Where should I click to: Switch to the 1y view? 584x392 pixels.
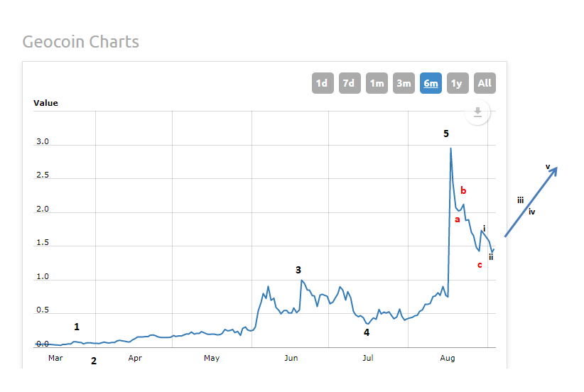(457, 83)
